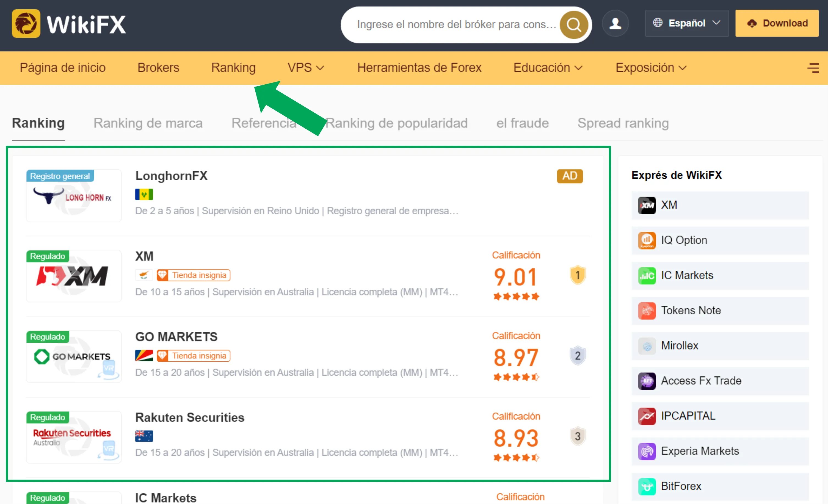This screenshot has height=504, width=828.
Task: Click the XM Cyprus flag icon
Action: point(144,275)
